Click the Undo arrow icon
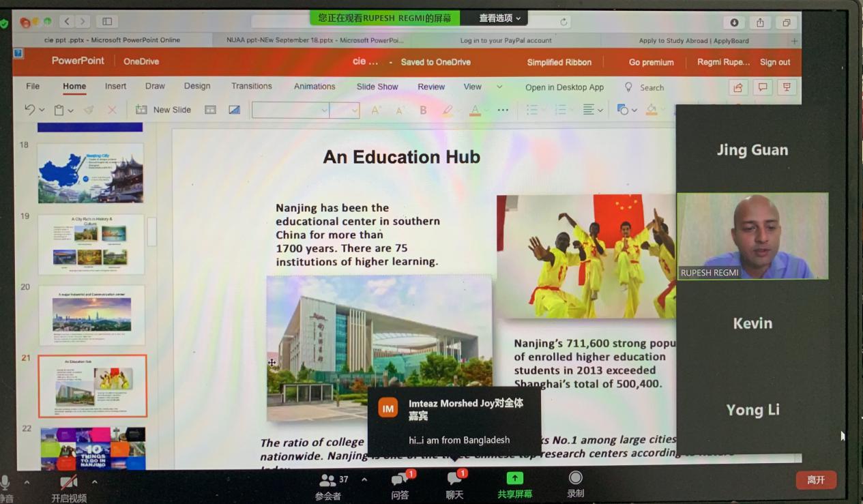This screenshot has width=863, height=504. click(29, 110)
